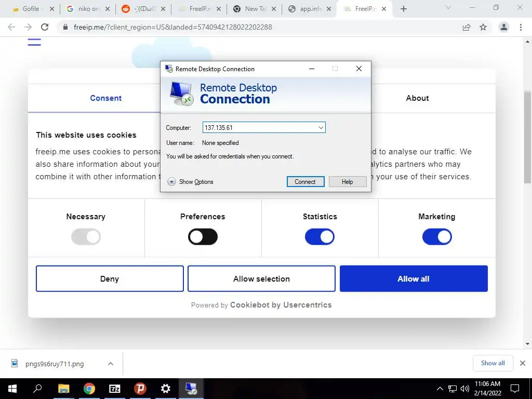The image size is (532, 399).
Task: Click Help in Remote Desktop Connection
Action: point(348,181)
